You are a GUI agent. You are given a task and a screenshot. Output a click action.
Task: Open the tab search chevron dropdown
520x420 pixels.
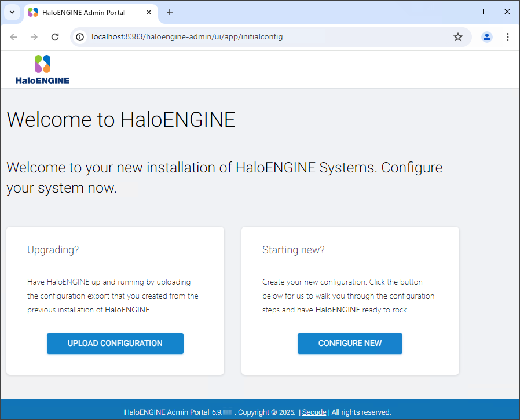[x=12, y=12]
